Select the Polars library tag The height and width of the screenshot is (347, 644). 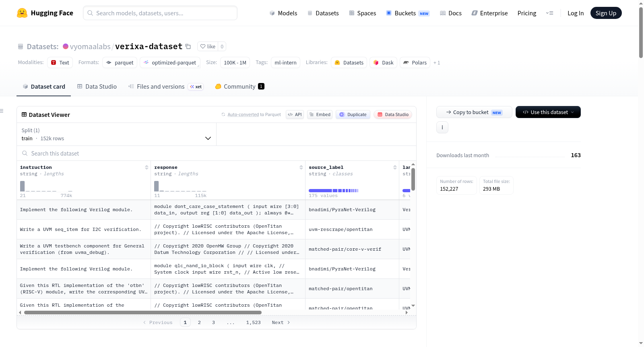tap(415, 62)
